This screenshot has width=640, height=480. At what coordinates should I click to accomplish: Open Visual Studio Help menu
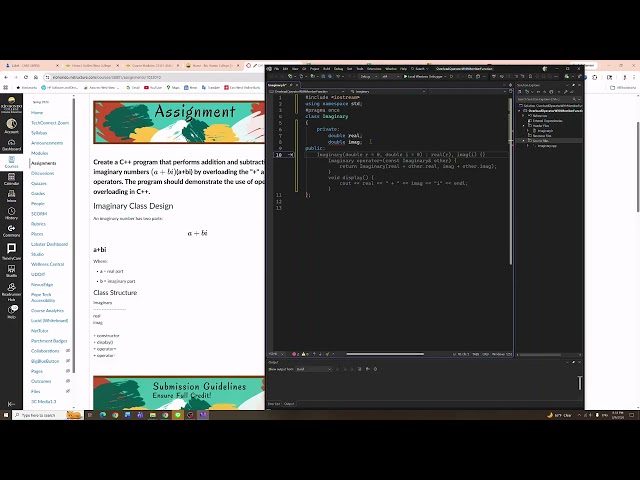403,69
